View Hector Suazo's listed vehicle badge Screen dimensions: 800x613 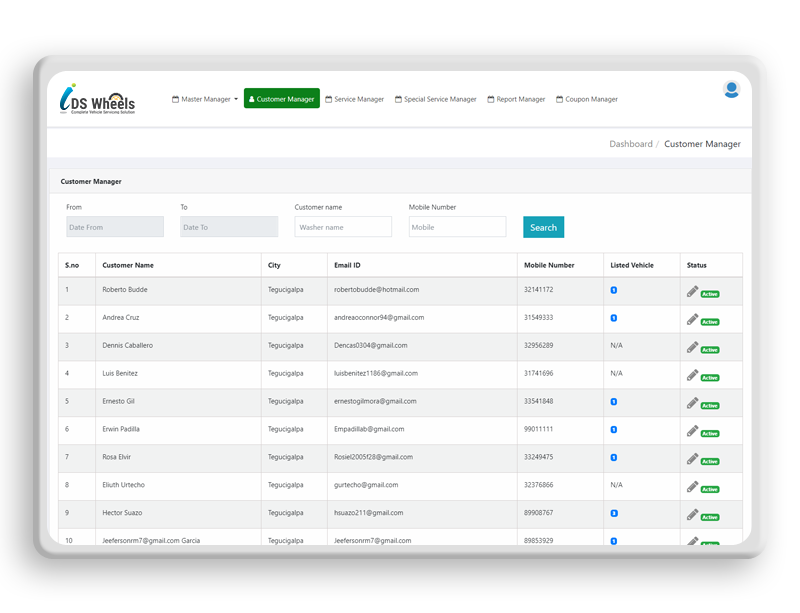click(613, 514)
